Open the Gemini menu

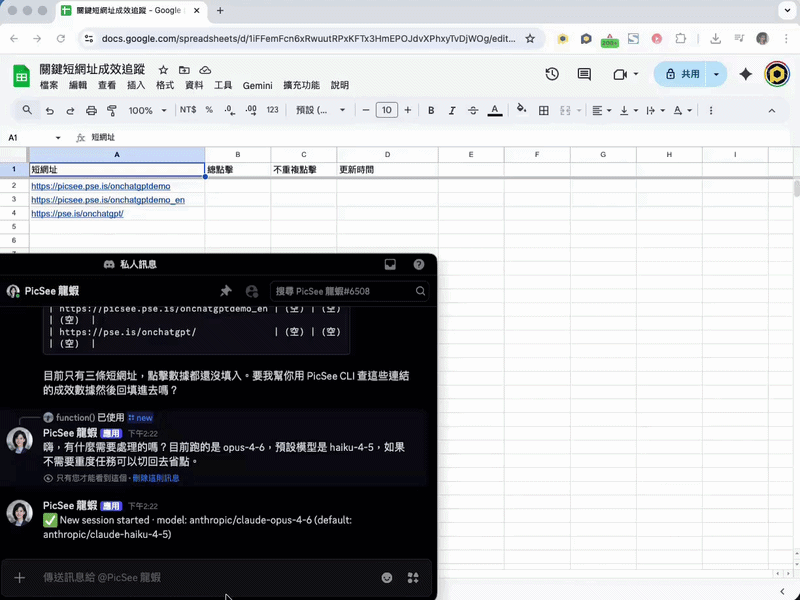(x=257, y=86)
